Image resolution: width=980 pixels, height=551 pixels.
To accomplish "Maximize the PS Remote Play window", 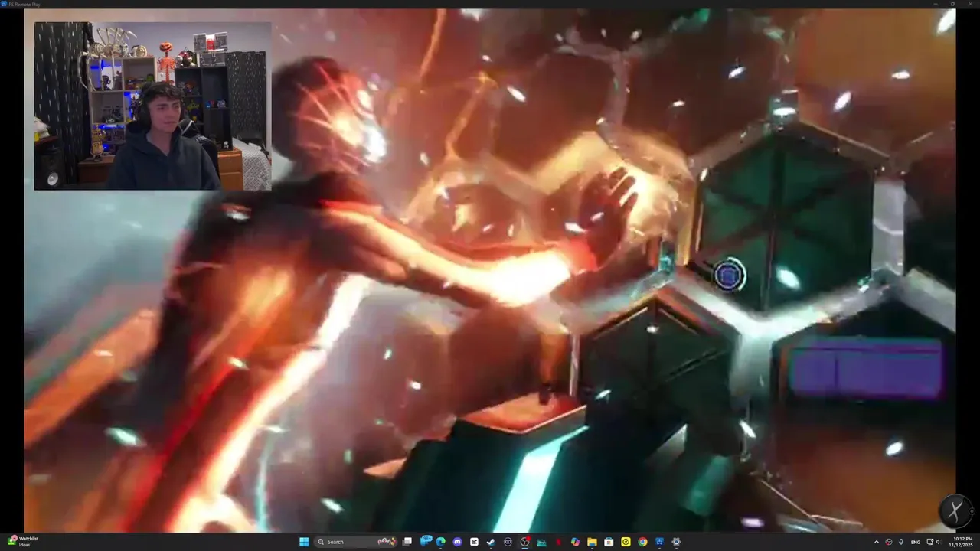I will (952, 4).
